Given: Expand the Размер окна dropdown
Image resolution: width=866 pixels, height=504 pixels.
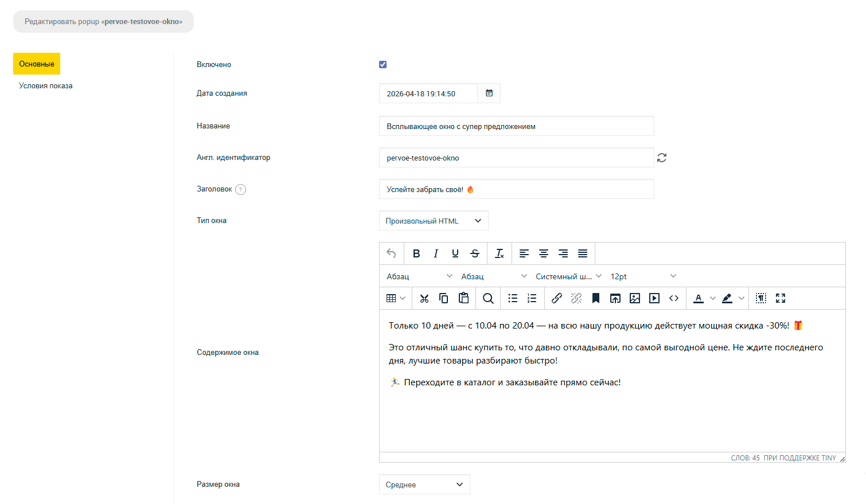Looking at the screenshot, I should [424, 485].
